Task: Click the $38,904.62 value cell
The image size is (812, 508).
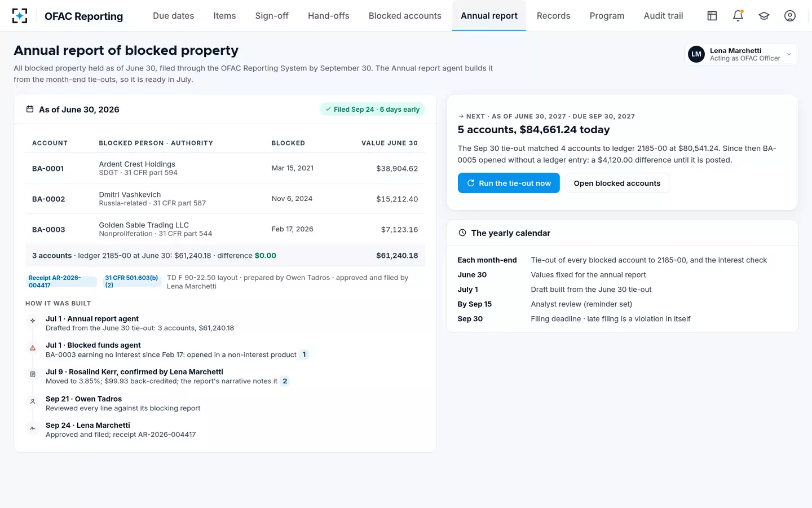Action: click(397, 168)
